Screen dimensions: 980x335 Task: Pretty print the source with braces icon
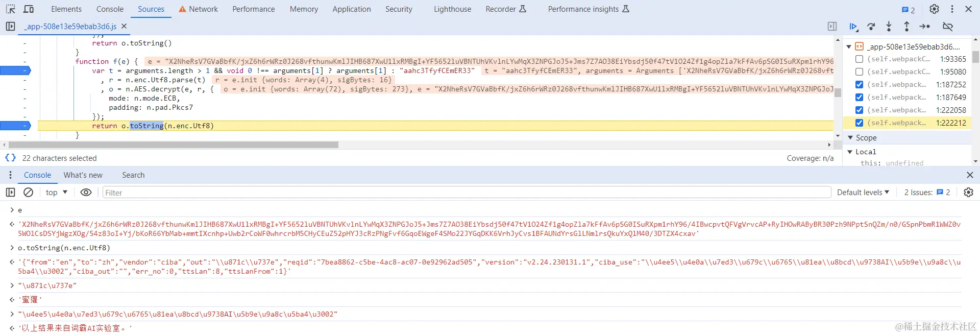(x=10, y=158)
